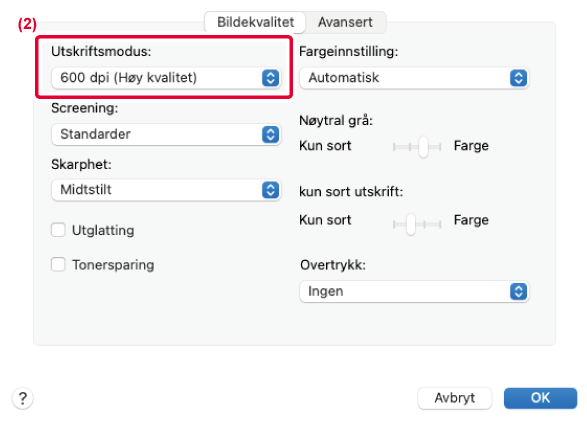Enable the Utglatting checkbox

point(58,230)
